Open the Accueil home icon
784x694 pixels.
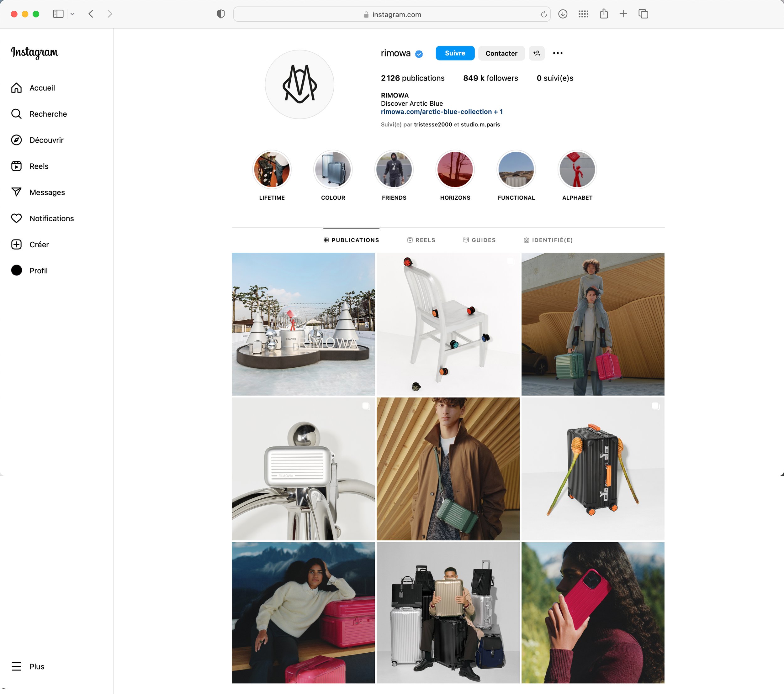pos(16,88)
